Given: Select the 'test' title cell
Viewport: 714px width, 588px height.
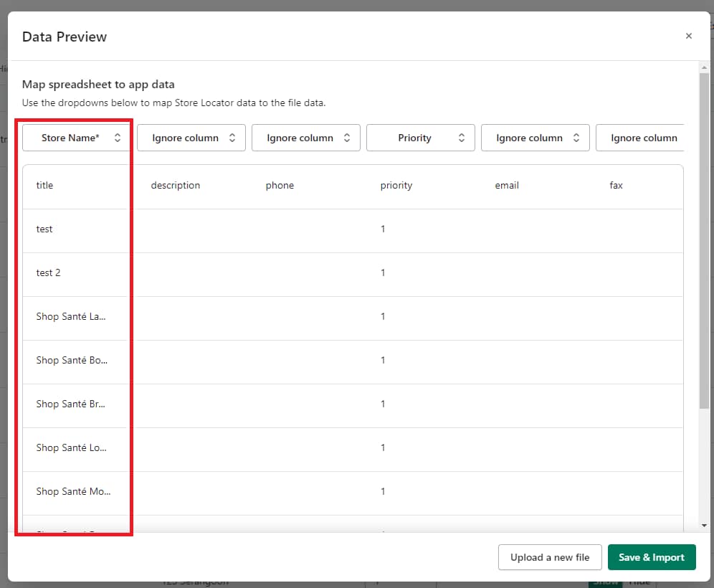Looking at the screenshot, I should point(44,229).
